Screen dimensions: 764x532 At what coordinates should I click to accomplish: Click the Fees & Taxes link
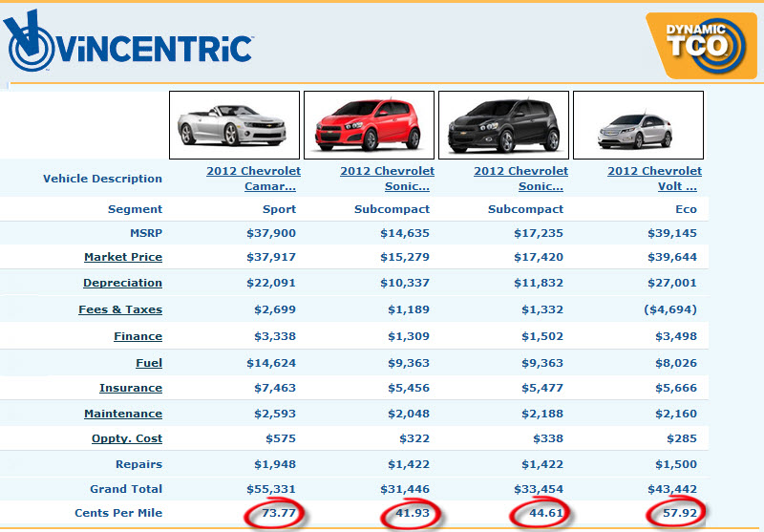tap(120, 309)
